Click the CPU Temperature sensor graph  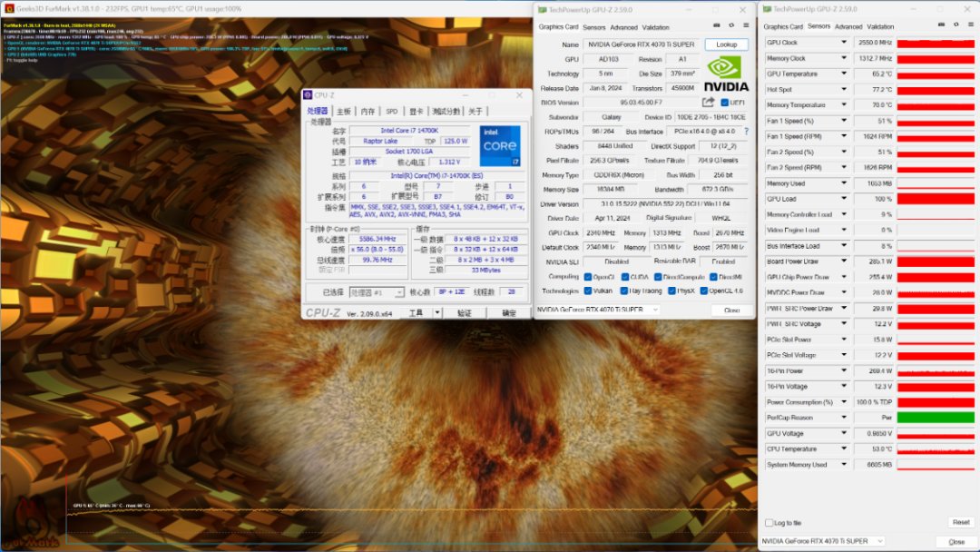coord(936,448)
